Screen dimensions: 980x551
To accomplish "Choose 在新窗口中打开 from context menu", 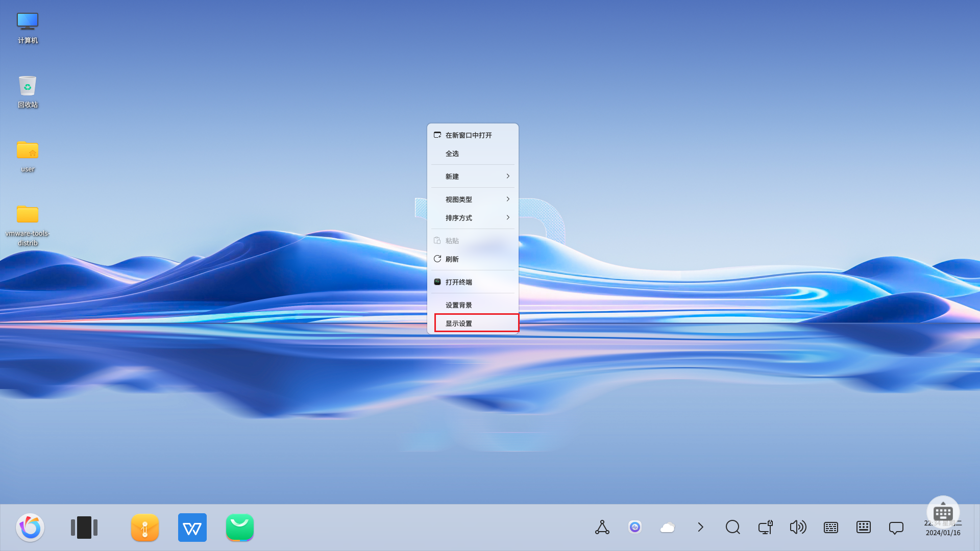I will (x=473, y=135).
